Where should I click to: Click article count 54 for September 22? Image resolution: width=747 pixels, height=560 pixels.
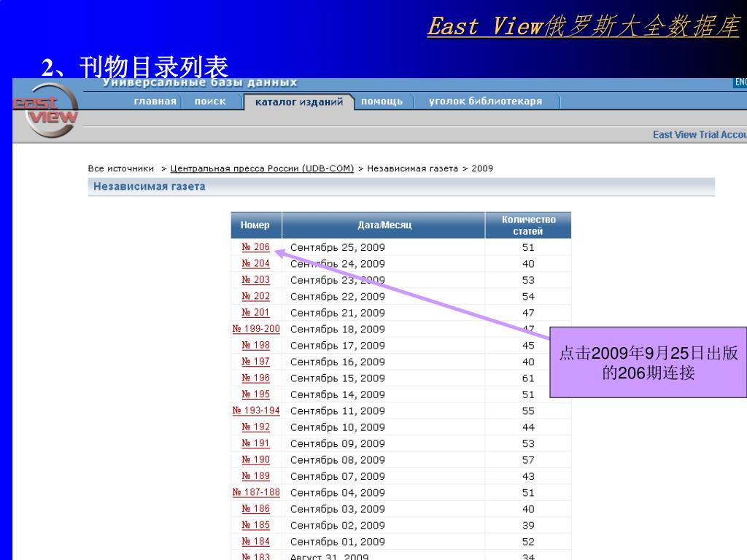(x=528, y=297)
